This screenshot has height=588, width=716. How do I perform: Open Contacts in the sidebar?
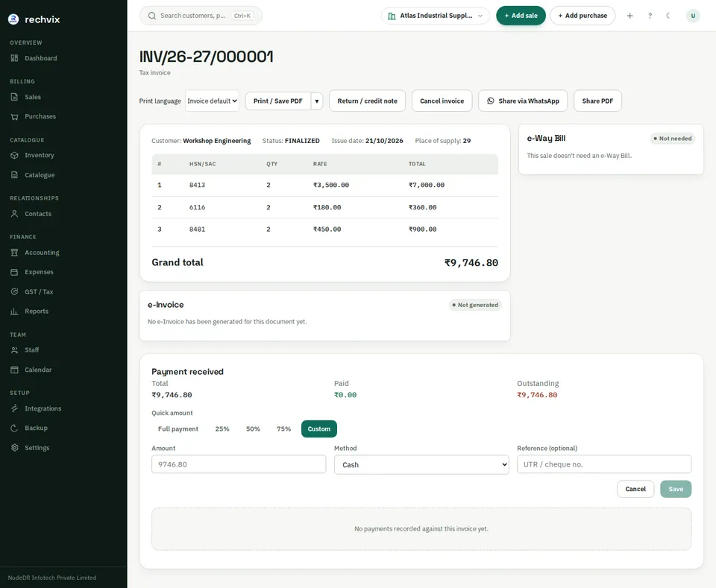click(x=38, y=213)
